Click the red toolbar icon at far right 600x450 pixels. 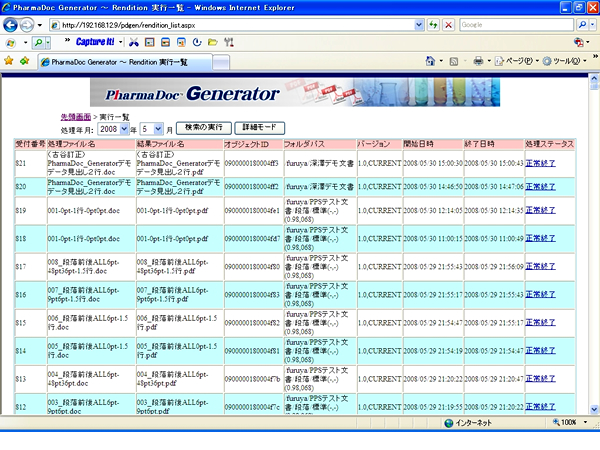coord(579,42)
